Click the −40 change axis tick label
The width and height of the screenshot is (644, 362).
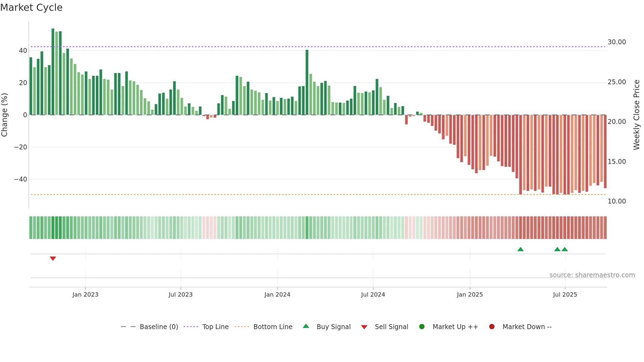21,179
